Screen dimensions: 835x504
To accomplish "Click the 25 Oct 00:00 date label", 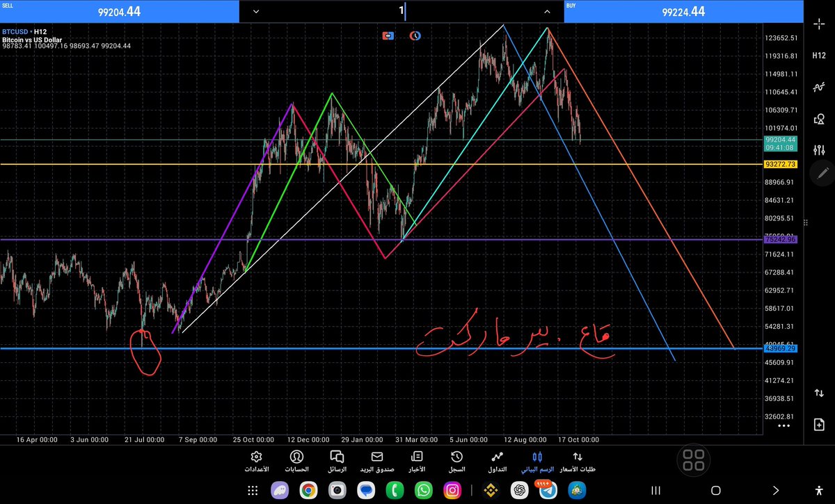I will (x=254, y=439).
